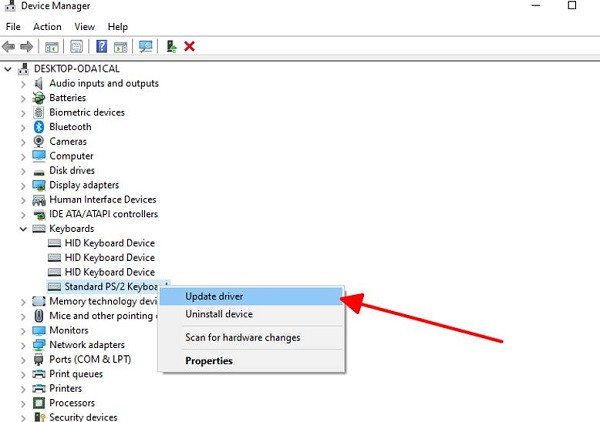The width and height of the screenshot is (600, 422).
Task: Select the DESKTOP-ODA1CAL computer name
Action: coord(77,69)
